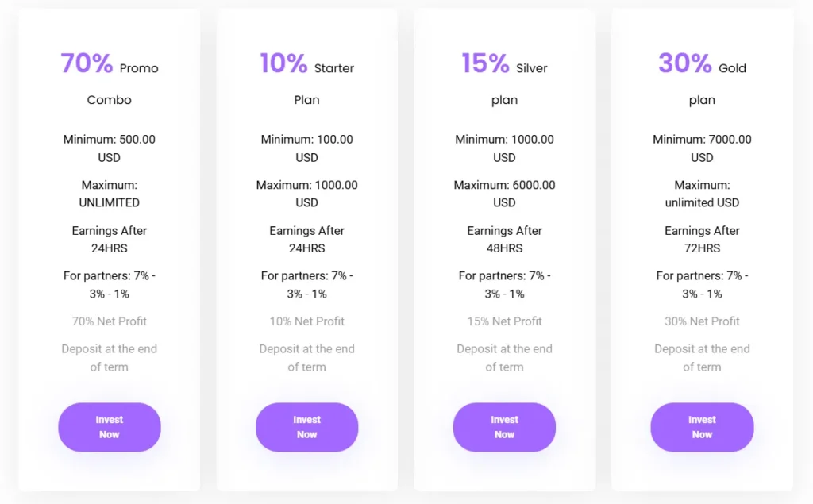Select the Minimum: 1000.00 USD text
This screenshot has width=813, height=504.
[504, 148]
